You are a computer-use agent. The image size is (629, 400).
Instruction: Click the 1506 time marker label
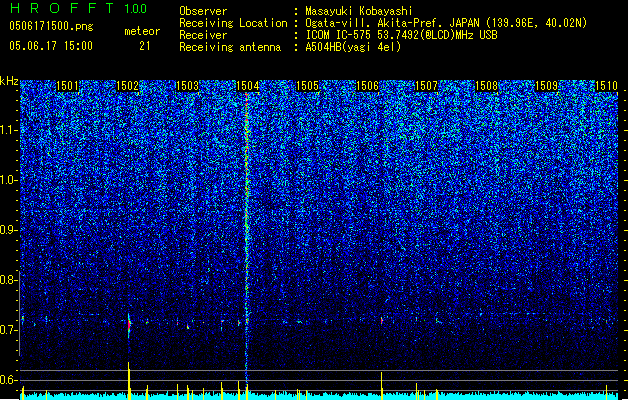pos(367,86)
